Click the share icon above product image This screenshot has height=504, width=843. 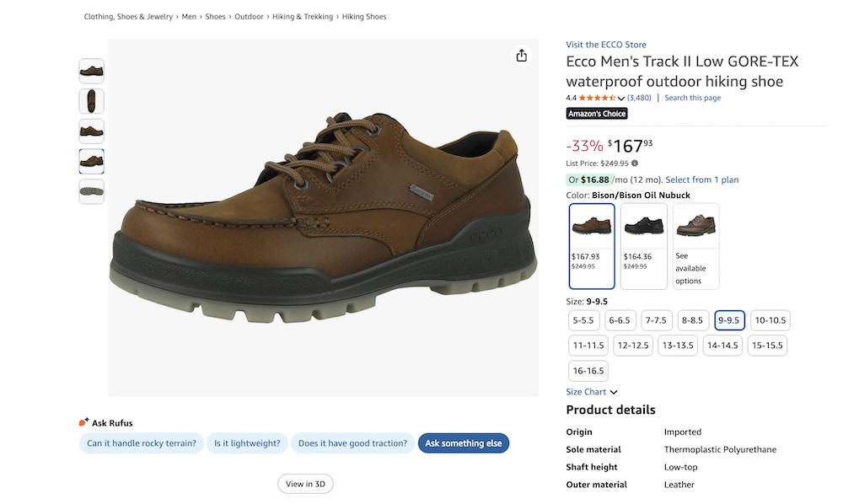(521, 56)
